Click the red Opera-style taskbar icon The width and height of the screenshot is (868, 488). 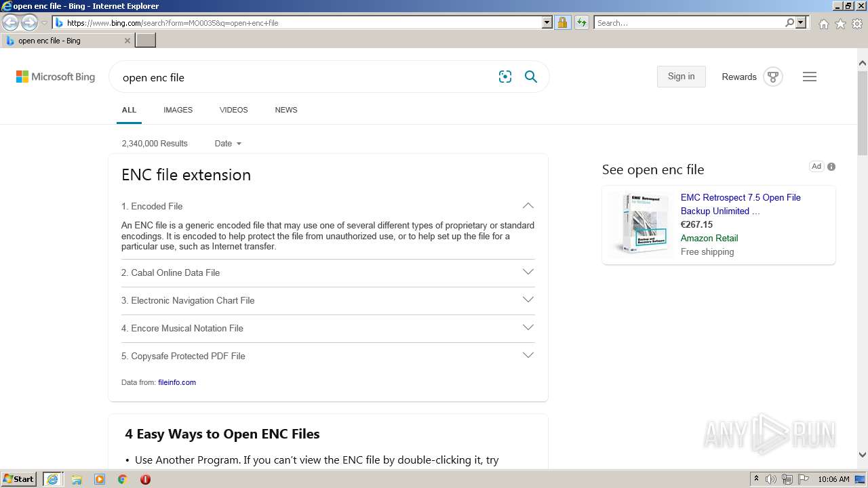pos(145,479)
